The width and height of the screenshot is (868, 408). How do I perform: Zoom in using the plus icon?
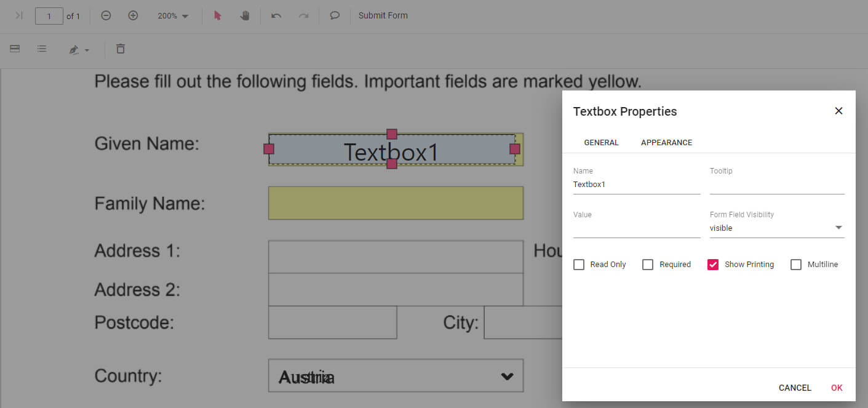tap(133, 15)
